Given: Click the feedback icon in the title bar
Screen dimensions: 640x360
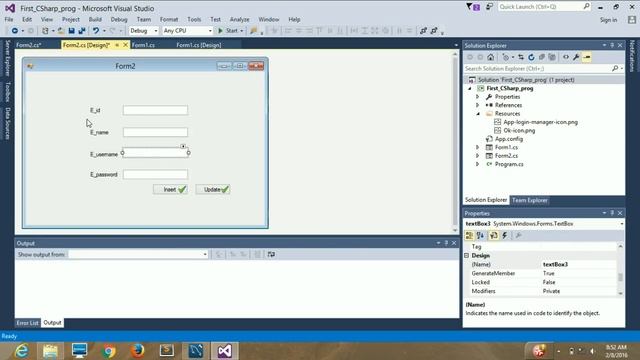Looking at the screenshot, I should (x=489, y=7).
